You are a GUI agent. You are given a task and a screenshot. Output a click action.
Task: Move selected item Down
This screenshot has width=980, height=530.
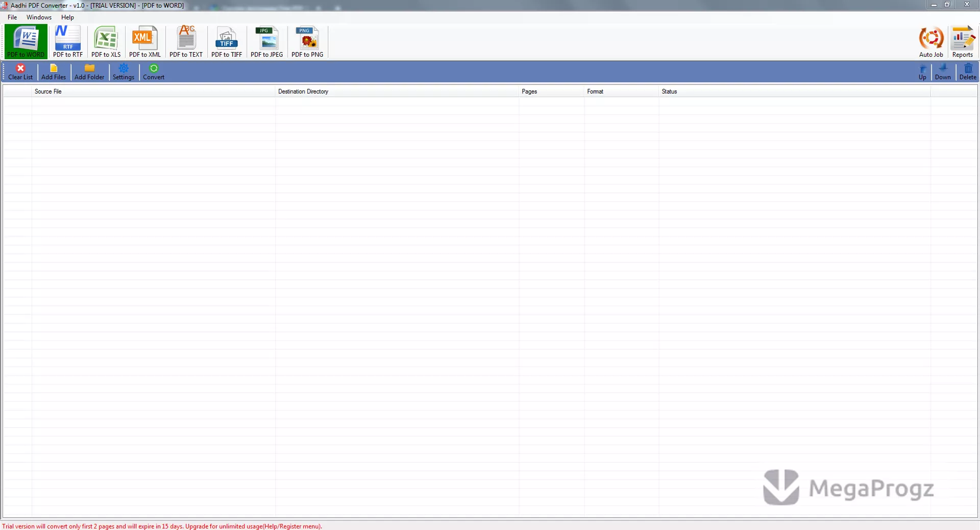[943, 72]
